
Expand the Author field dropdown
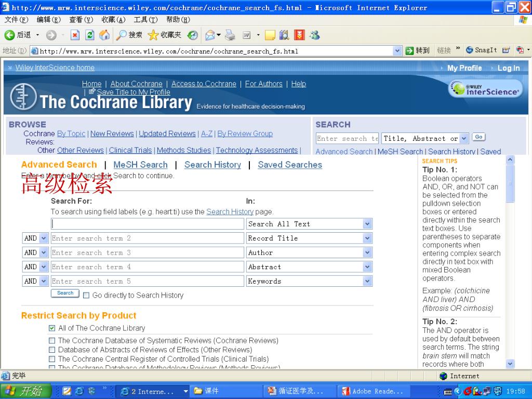click(367, 252)
